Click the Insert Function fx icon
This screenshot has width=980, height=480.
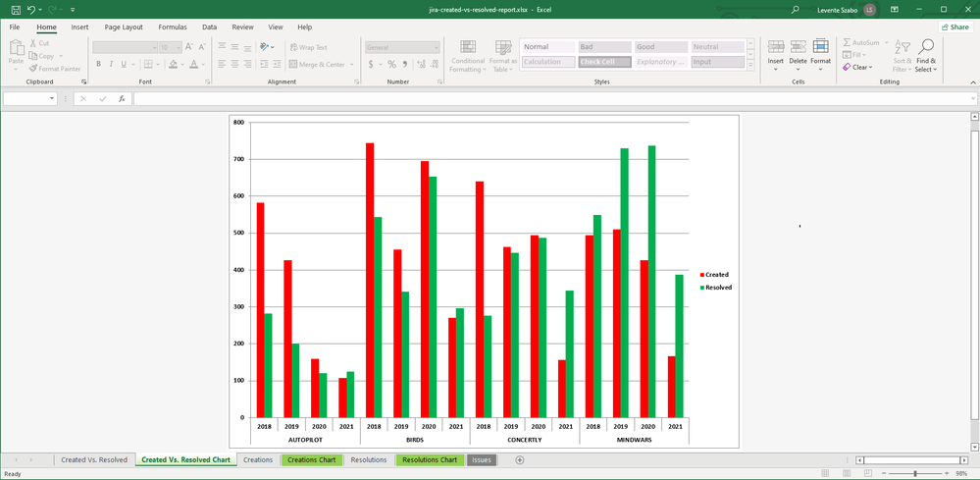122,99
